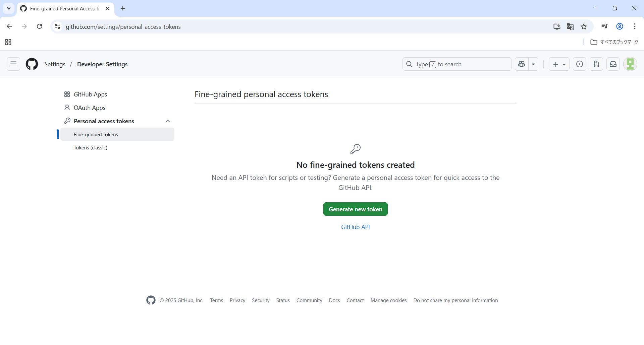Open the GitHub hamburger navigation menu
The height and width of the screenshot is (345, 644).
13,64
